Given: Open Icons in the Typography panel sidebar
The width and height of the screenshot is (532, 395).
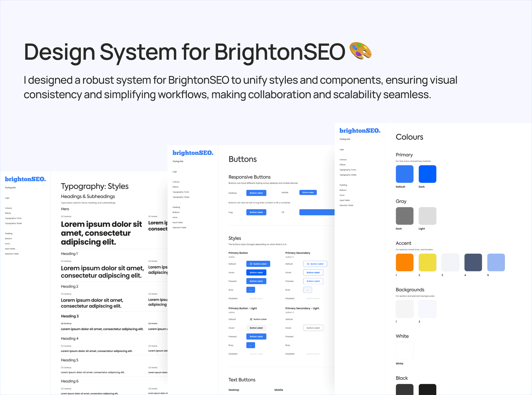Looking at the screenshot, I should 7,244.
